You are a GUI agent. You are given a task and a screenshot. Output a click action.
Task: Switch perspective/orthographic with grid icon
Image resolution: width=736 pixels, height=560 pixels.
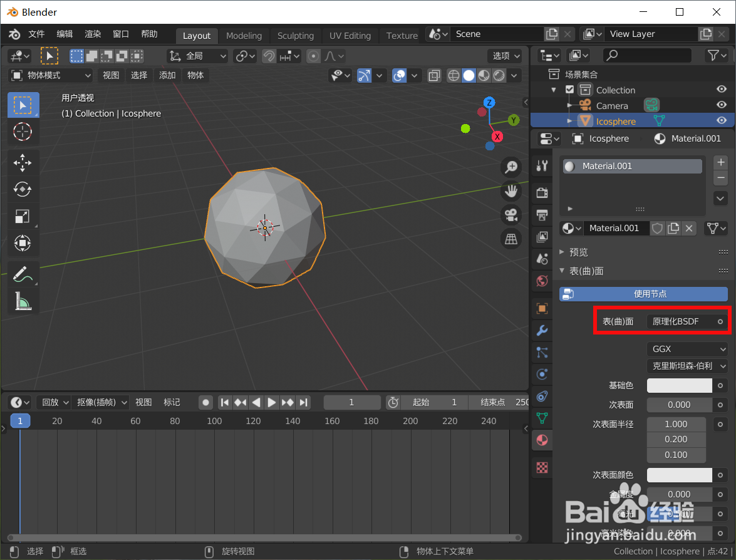coord(511,239)
